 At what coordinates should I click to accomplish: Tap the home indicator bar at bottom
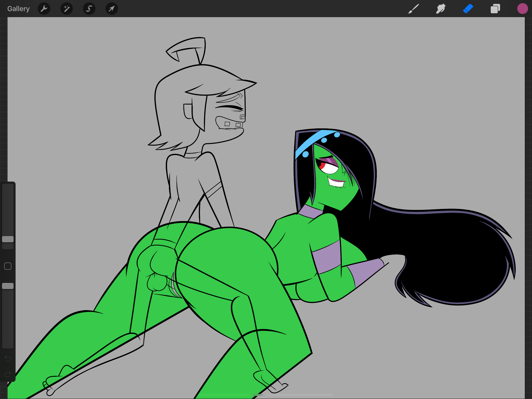tap(266, 395)
